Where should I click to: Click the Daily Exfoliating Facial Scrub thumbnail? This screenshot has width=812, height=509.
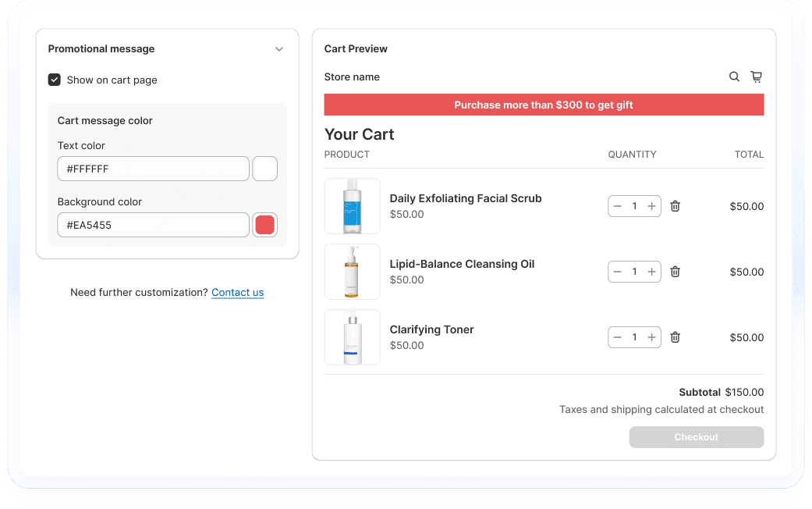pos(353,206)
